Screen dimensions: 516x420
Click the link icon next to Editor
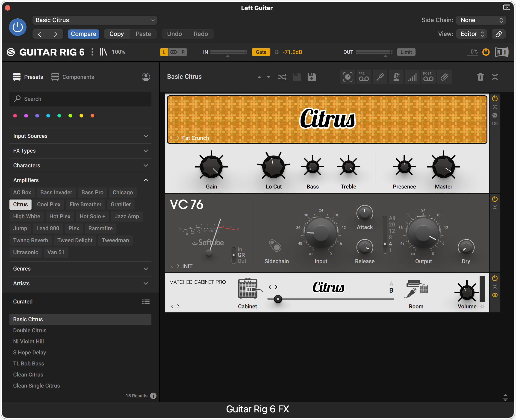point(498,34)
